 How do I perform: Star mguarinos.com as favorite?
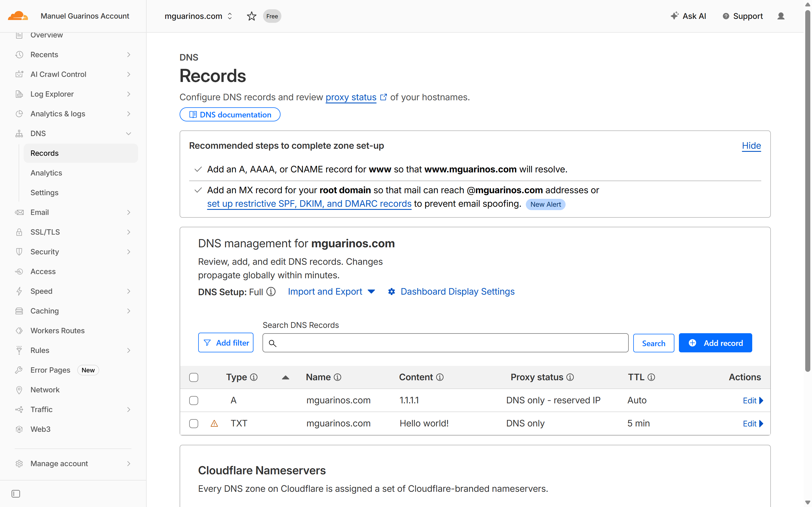click(251, 16)
